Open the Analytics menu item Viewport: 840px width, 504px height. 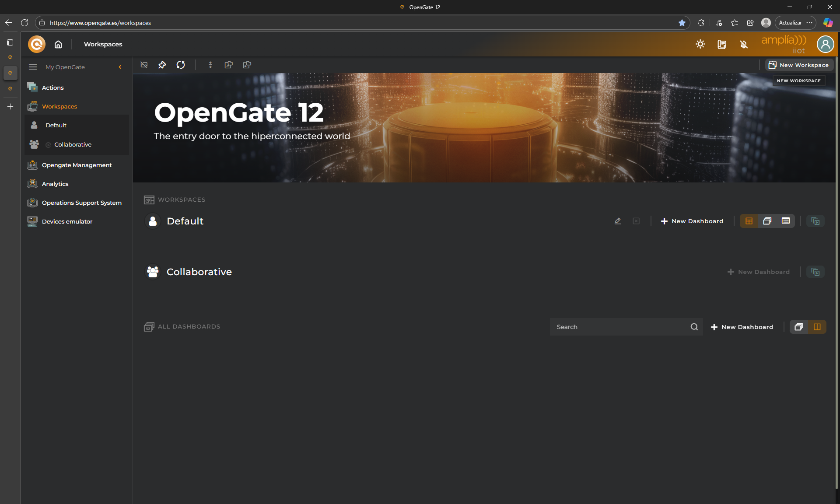pyautogui.click(x=55, y=184)
